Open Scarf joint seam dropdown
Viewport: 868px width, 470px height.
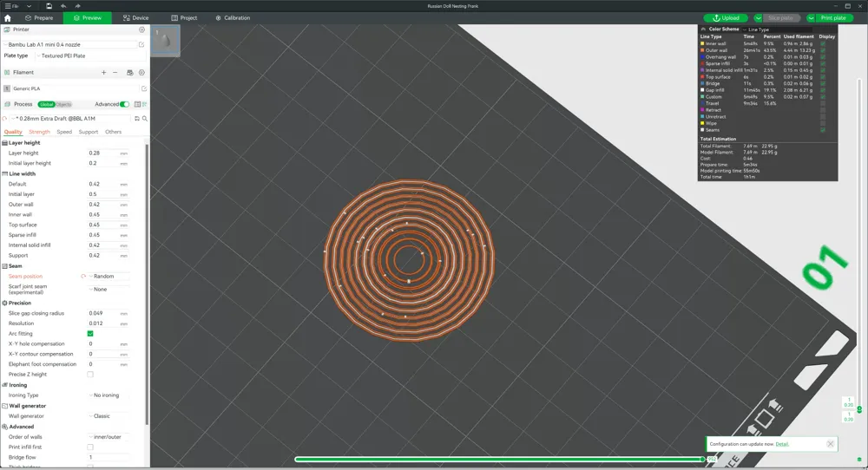click(109, 289)
